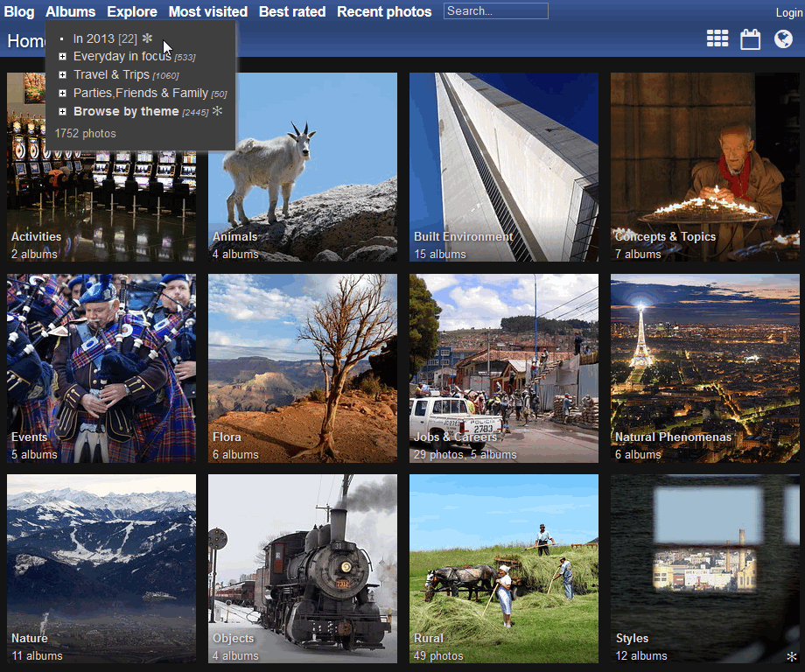Click the asterisk icon on Styles thumbnail
This screenshot has width=805, height=672.
(791, 656)
